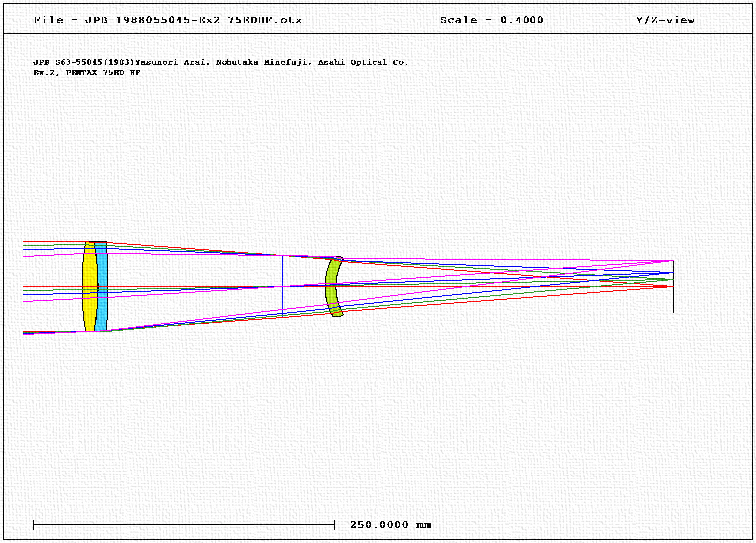This screenshot has width=756, height=543.
Task: Click the horizontal scale bar line
Action: [x=184, y=525]
